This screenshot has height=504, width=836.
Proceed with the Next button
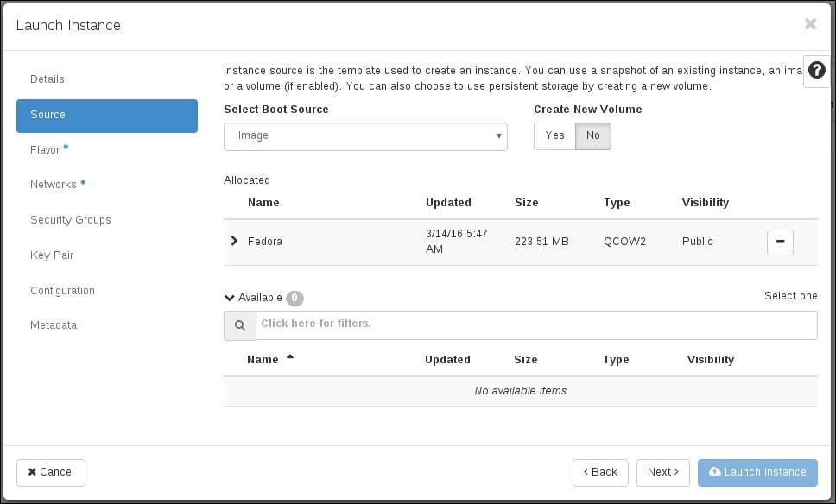662,472
